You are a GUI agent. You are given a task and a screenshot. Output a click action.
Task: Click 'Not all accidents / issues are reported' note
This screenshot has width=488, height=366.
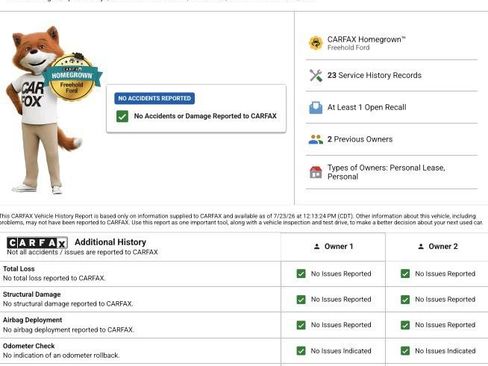click(82, 252)
